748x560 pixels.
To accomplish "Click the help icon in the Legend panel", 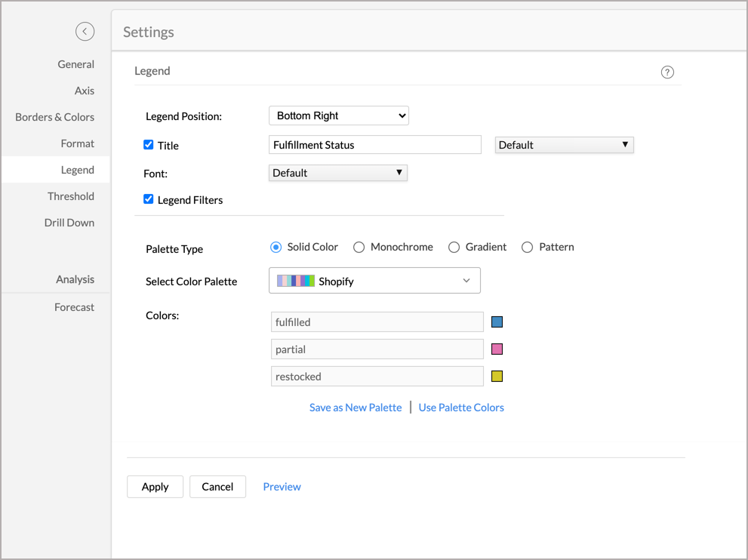I will [666, 72].
